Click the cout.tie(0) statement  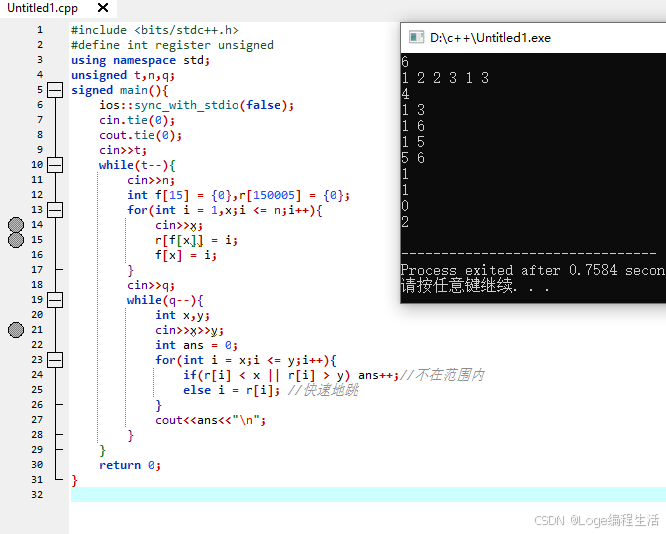pyautogui.click(x=140, y=135)
